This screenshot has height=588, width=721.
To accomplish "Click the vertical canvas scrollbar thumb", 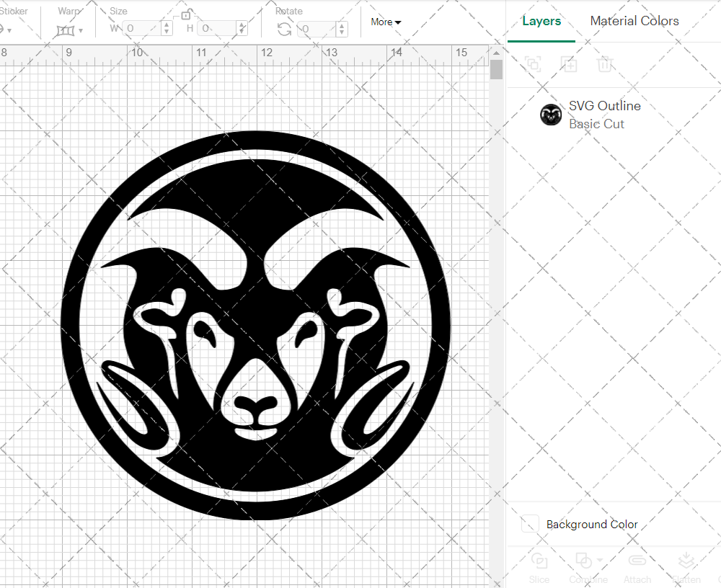I will (x=496, y=69).
